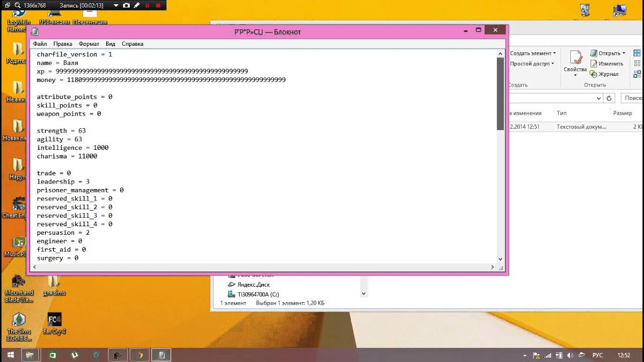This screenshot has height=362, width=644.
Task: Click Notepad scrollbar up arrow
Action: [500, 53]
